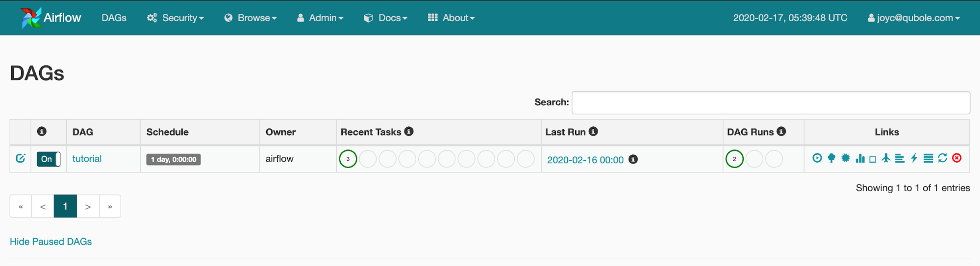The height and width of the screenshot is (266, 980).
Task: Open the Browse dropdown menu
Action: click(251, 18)
